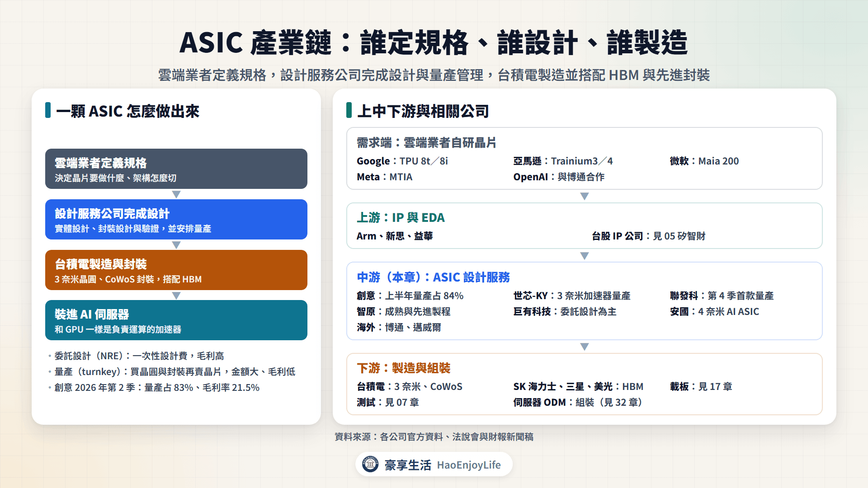The height and width of the screenshot is (488, 868).
Task: Click the subtitle starting with 雲端業者定義規格
Action: pos(434,75)
